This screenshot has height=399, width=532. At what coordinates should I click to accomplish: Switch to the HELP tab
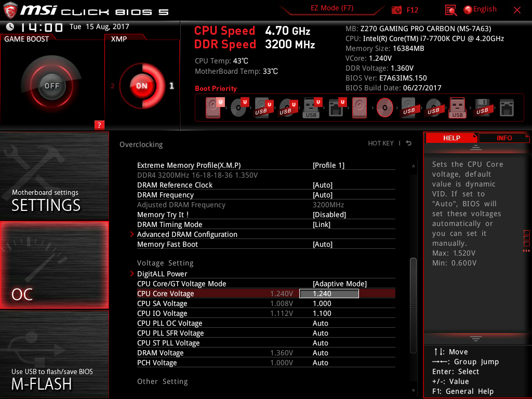451,138
